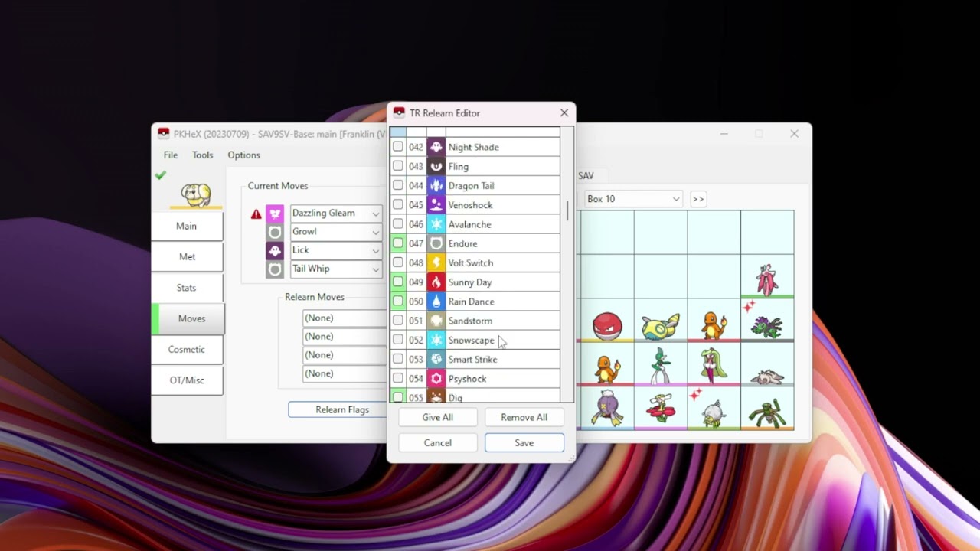Click the Remove All button
980x551 pixels.
[524, 417]
